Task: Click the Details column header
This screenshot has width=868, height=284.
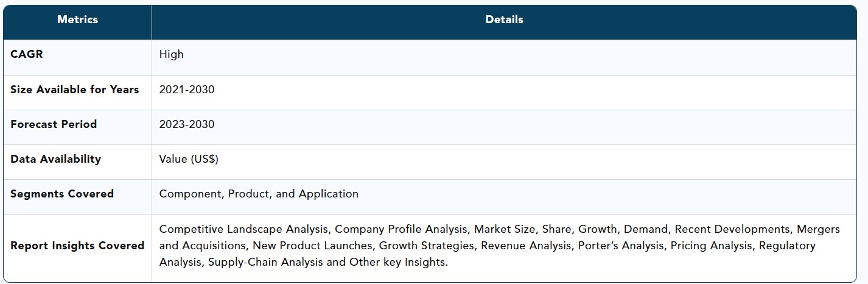Action: [x=504, y=20]
